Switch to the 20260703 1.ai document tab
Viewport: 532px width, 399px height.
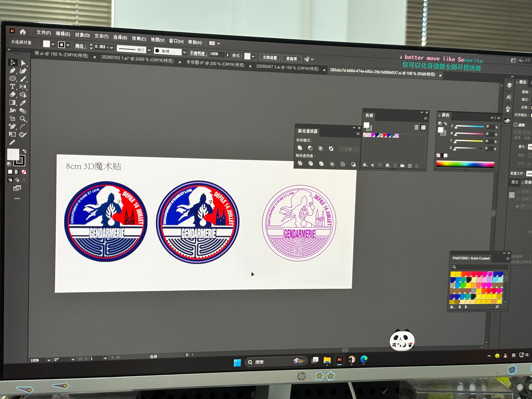(137, 59)
